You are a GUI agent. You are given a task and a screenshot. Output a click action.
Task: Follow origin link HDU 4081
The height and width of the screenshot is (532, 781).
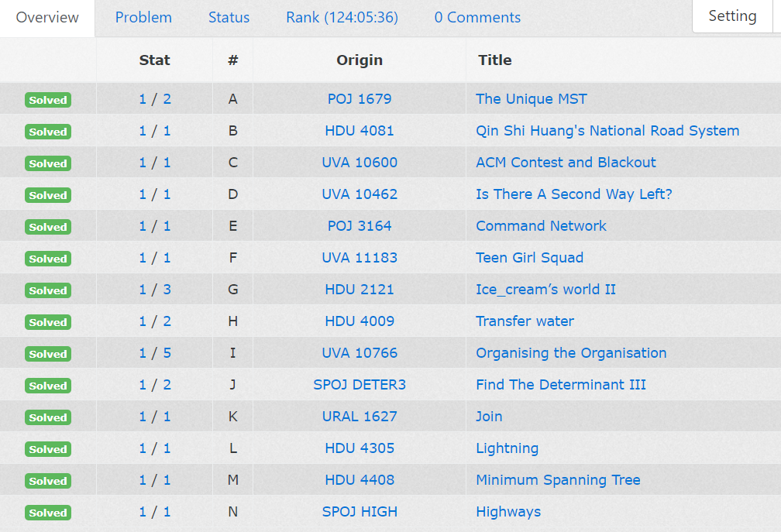click(360, 131)
